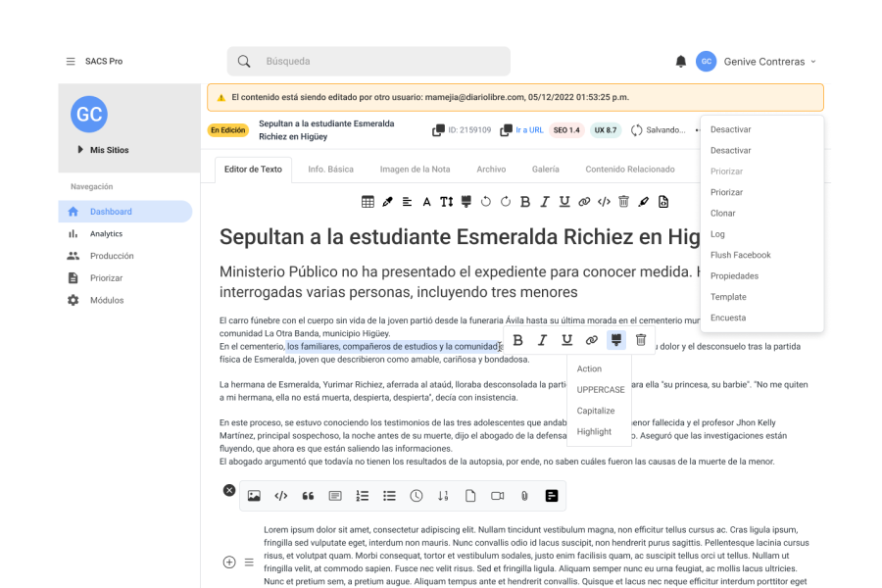Select the Editor de Texto tab
The height and width of the screenshot is (588, 882).
point(253,170)
